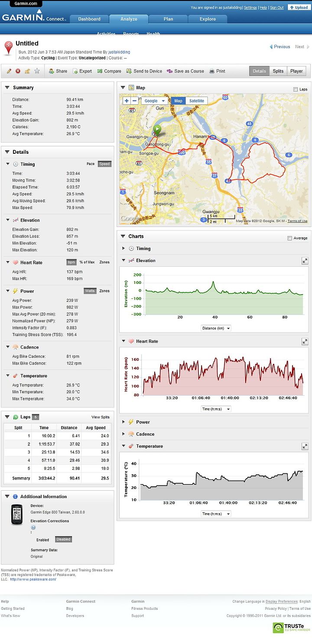The width and height of the screenshot is (312, 644).
Task: Click the pencil edit activity icon
Action: 9,71
